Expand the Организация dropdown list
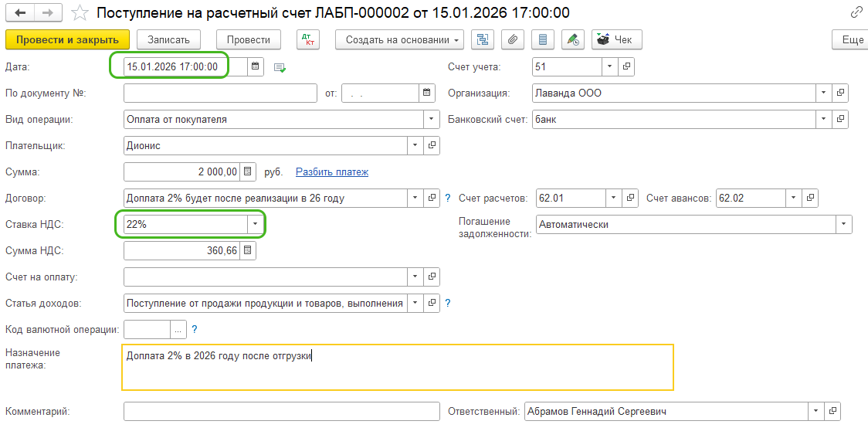Screen dimensions: 868x438 (825, 93)
